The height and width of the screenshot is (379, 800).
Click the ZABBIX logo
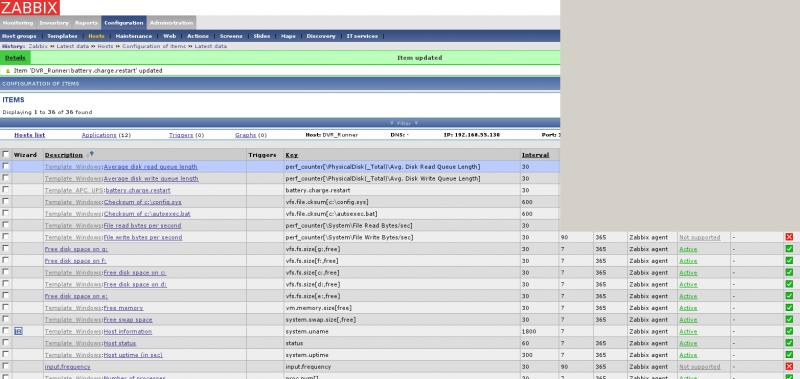30,8
